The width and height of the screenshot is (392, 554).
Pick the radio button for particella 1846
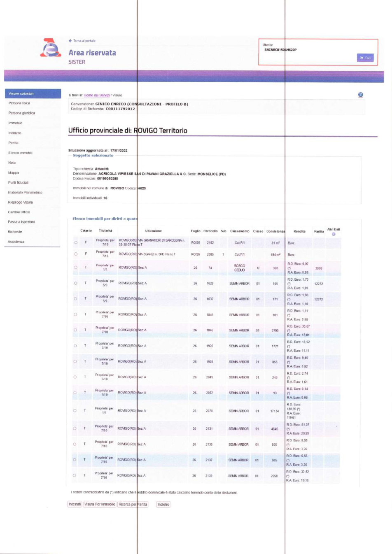click(75, 330)
